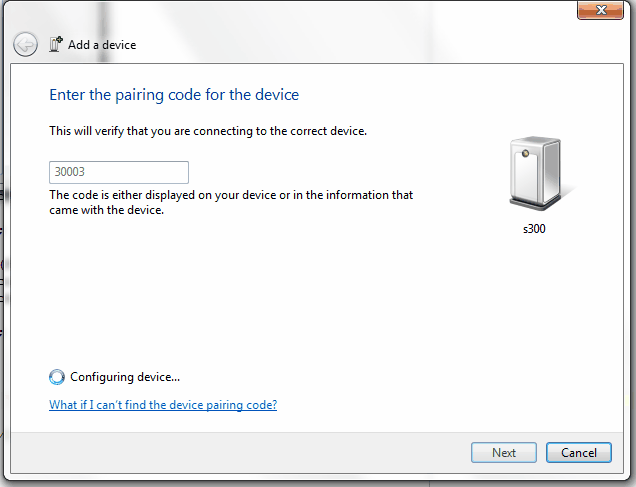Click the pairing code input field
This screenshot has width=636, height=487.
click(x=119, y=172)
